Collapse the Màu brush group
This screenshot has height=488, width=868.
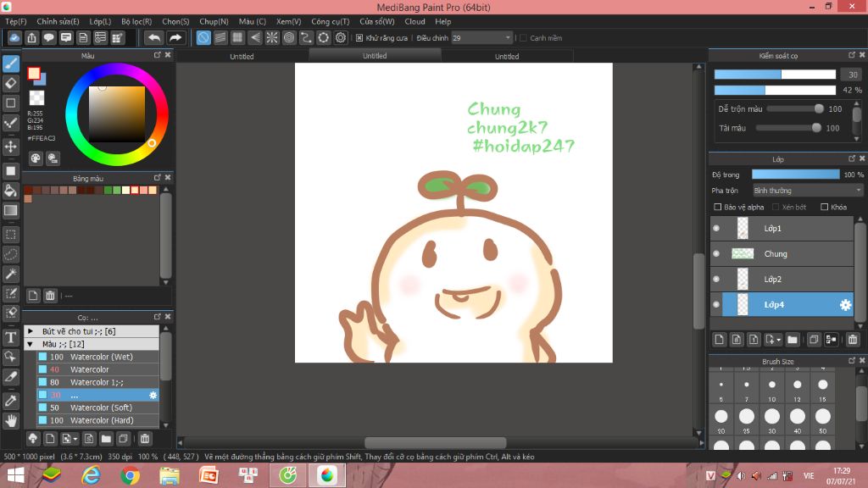31,344
